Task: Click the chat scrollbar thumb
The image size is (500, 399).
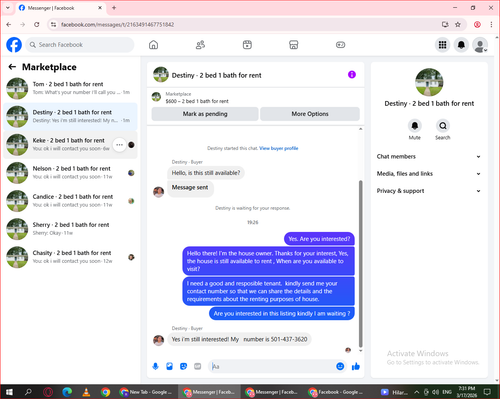Action: pos(360,264)
